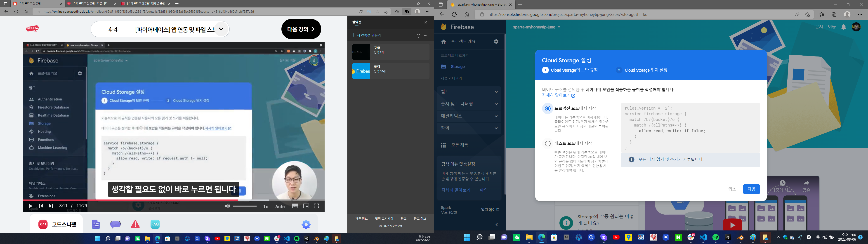This screenshot has height=244, width=868.
Task: Click the Firebase logo in the console
Action: (457, 27)
